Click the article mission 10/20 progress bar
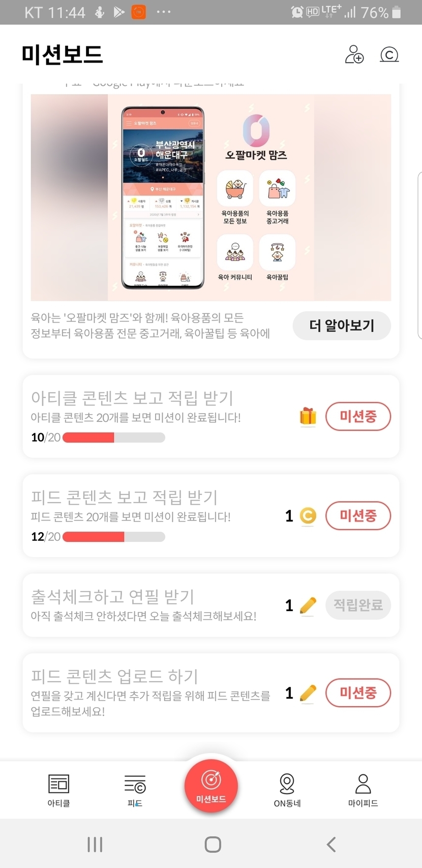 (x=113, y=438)
